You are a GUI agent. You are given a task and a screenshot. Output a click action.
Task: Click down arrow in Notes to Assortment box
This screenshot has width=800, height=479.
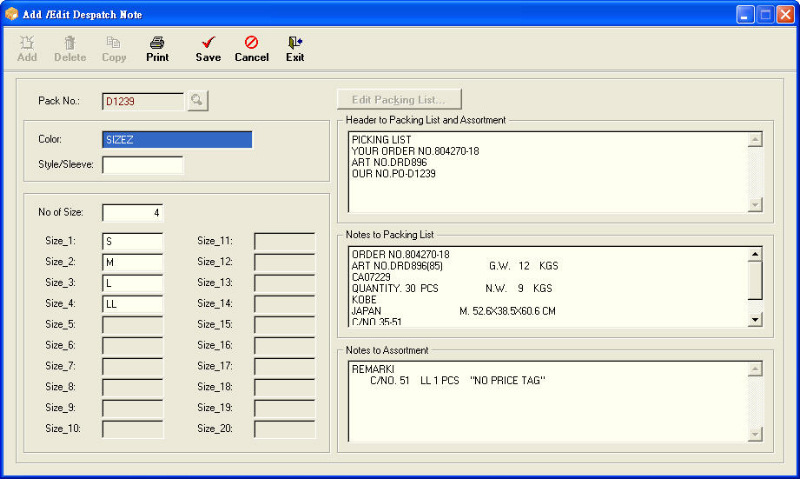click(755, 435)
